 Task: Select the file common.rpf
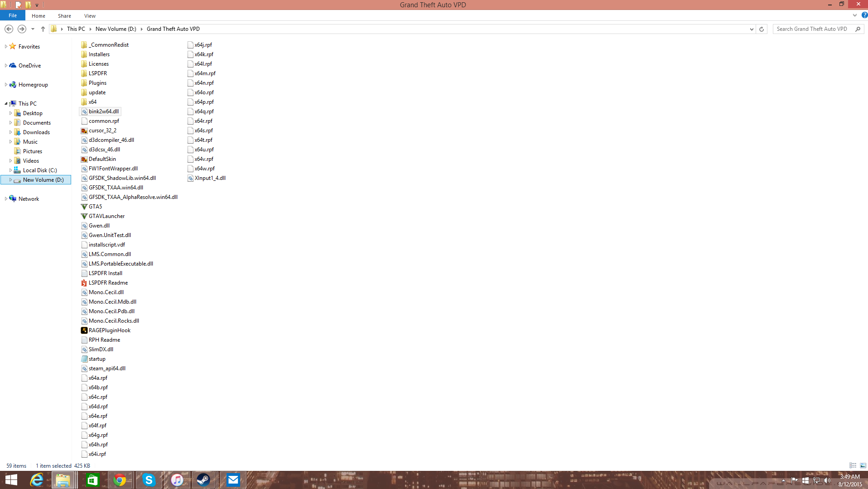[x=100, y=121]
